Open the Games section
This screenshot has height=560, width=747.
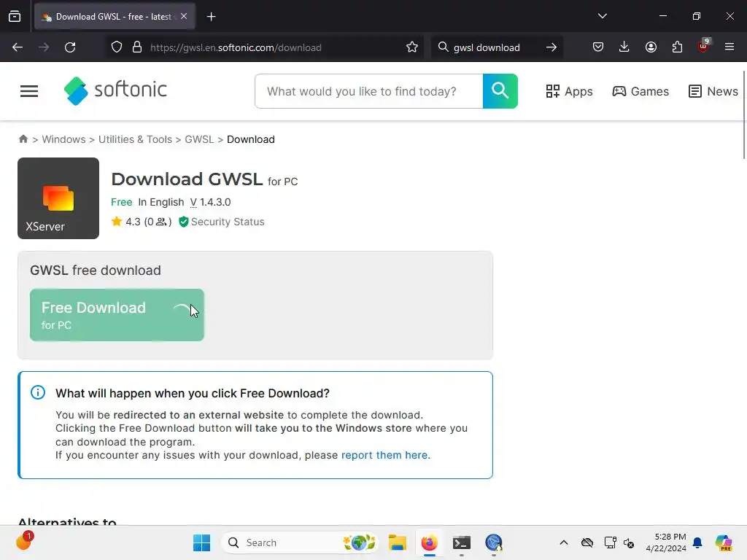640,91
